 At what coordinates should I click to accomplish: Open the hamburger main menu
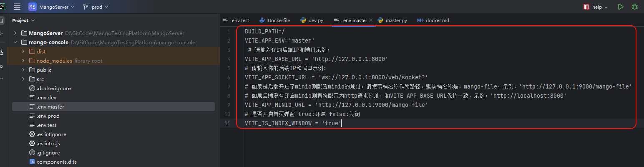coord(17,7)
